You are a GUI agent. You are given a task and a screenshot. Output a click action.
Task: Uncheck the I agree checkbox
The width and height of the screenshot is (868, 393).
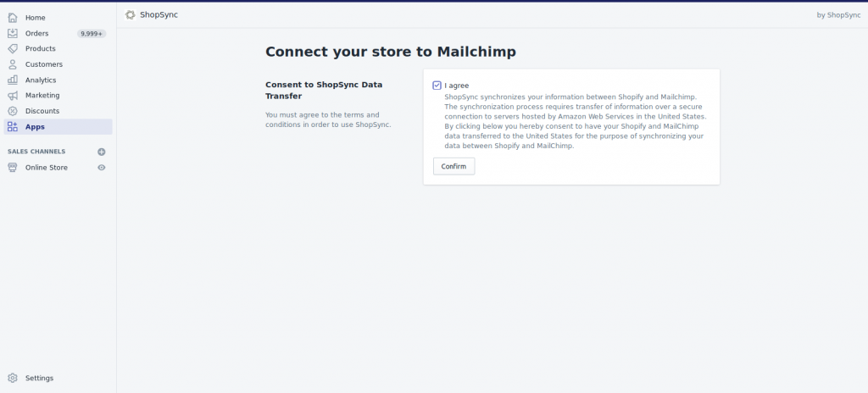click(x=437, y=86)
